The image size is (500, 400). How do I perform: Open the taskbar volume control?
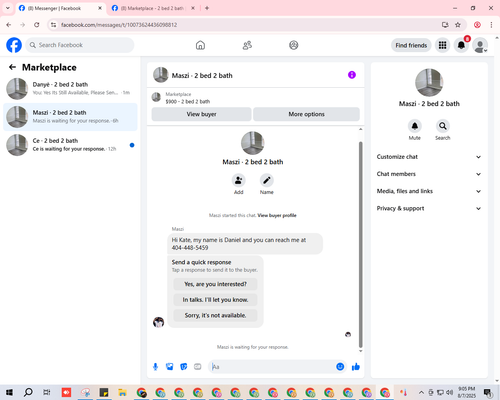click(x=450, y=392)
